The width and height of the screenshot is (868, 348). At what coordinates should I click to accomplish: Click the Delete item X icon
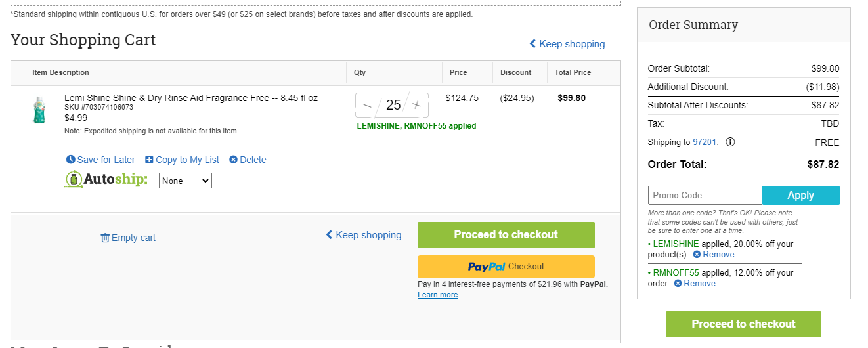click(233, 160)
